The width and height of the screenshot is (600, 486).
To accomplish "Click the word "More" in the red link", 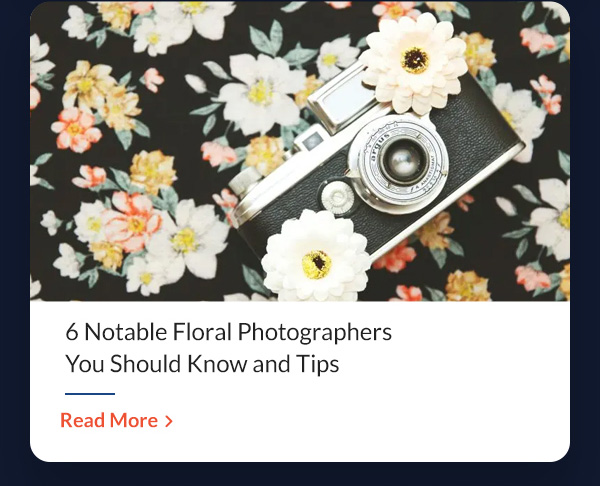I will 134,420.
